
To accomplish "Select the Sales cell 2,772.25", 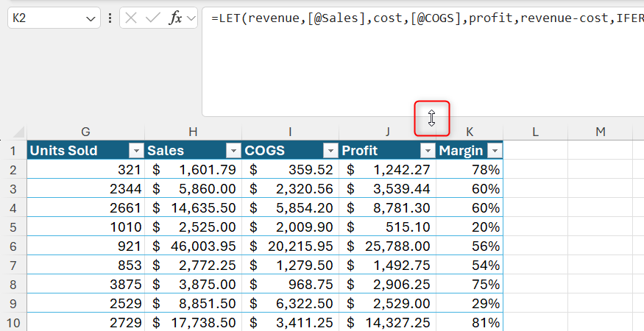I will [193, 266].
